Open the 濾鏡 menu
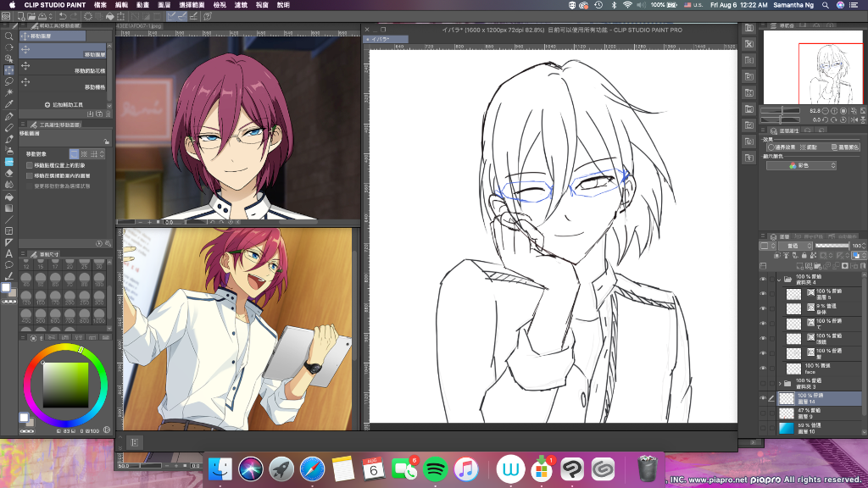 pyautogui.click(x=240, y=5)
